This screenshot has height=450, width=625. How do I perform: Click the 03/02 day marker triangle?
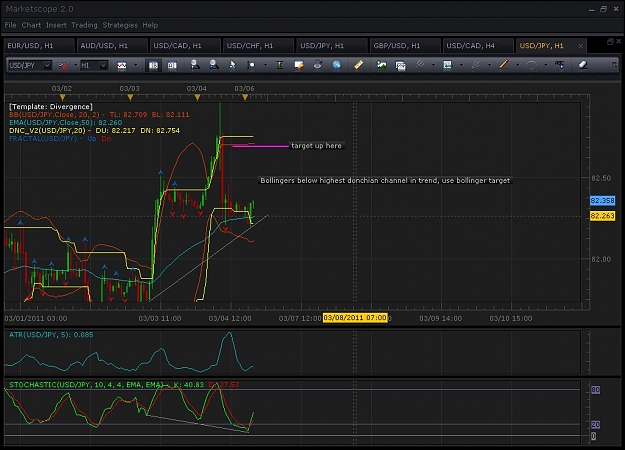click(x=62, y=97)
